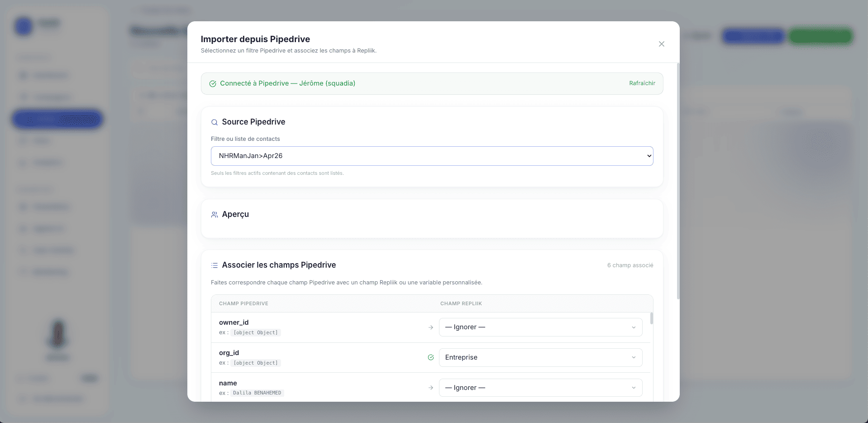Open the org_id Entreprise dropdown
Screen dimensions: 868x423
click(540, 357)
